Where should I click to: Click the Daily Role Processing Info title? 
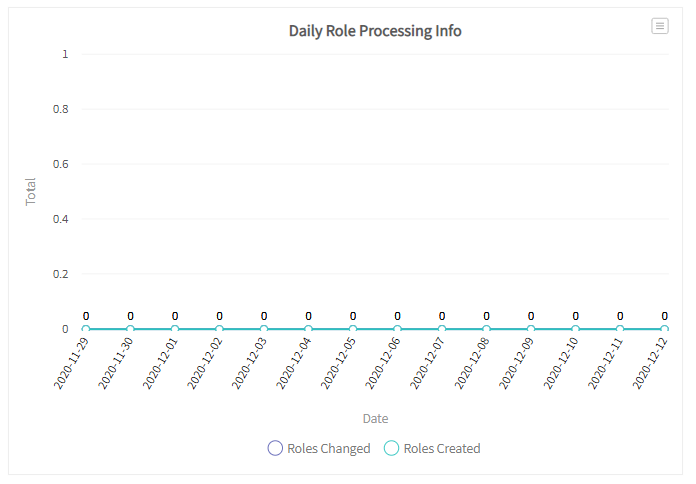click(375, 31)
